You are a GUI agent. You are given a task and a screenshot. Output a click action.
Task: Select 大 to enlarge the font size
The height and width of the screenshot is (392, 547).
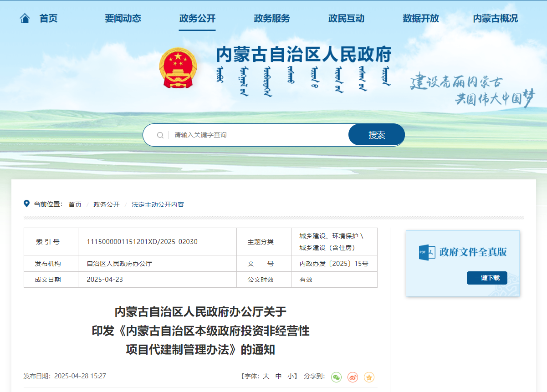pyautogui.click(x=266, y=377)
